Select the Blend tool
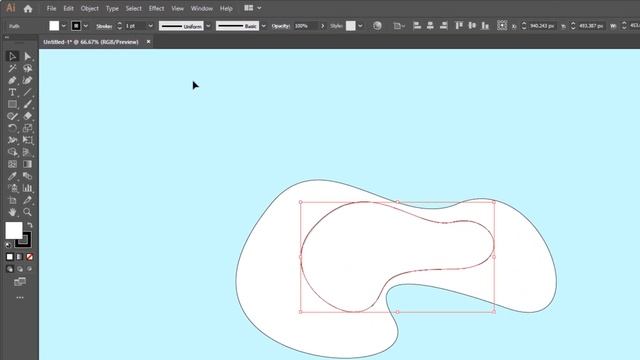Viewport: 640px width, 360px height. point(27,176)
